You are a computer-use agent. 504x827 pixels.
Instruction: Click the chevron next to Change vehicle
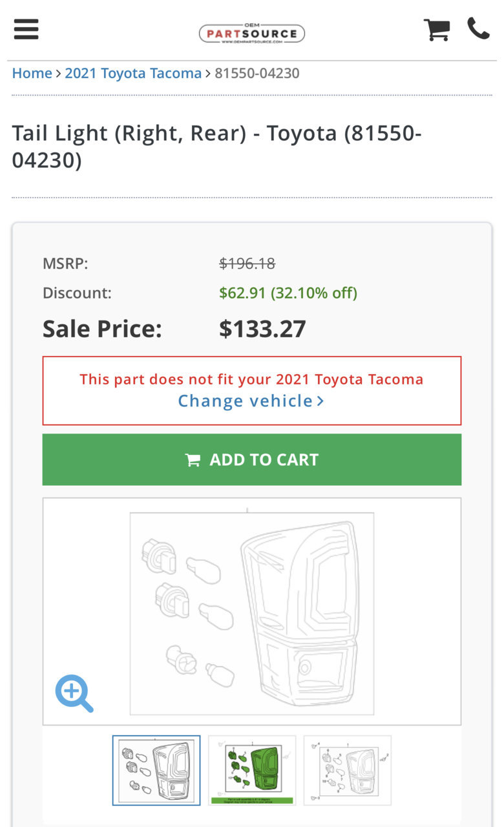[320, 401]
